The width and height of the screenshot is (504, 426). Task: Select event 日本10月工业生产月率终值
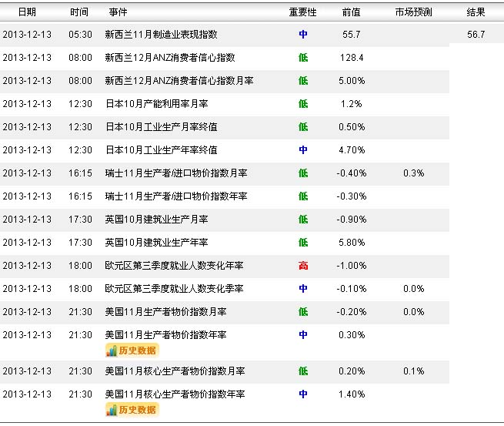[162, 127]
